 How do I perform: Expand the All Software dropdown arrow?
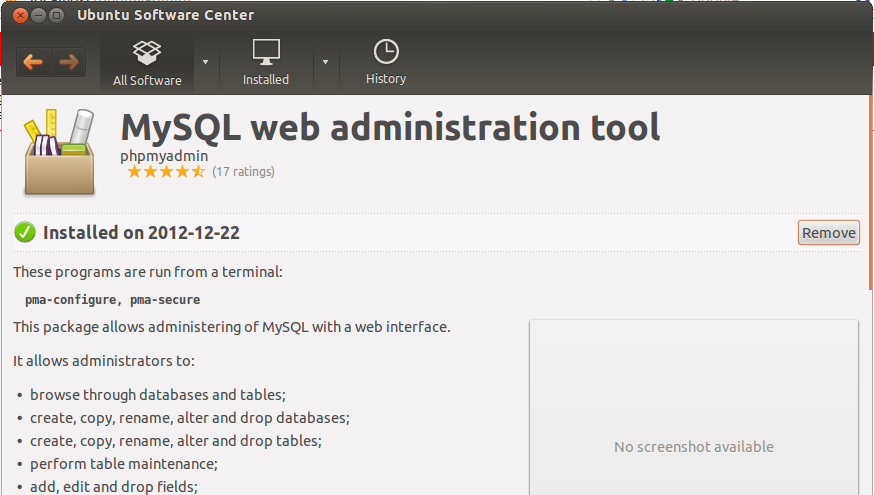(206, 62)
